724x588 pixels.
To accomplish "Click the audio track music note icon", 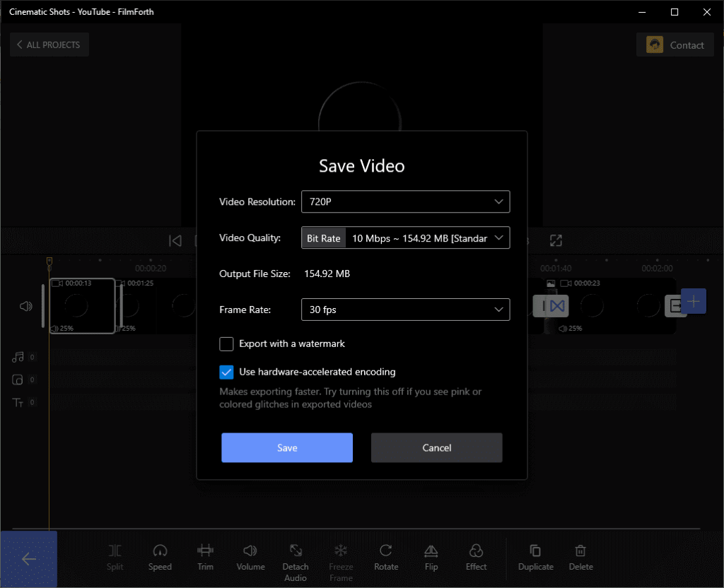I will (18, 357).
